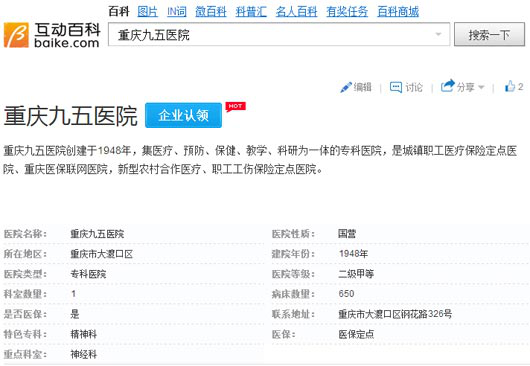This screenshot has width=530, height=366.
Task: Click the 互动百科 baike.com wordmark
Action: click(67, 35)
